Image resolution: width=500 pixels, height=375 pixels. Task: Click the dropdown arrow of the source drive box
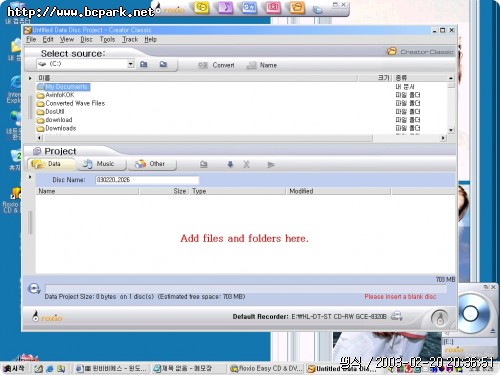click(131, 64)
